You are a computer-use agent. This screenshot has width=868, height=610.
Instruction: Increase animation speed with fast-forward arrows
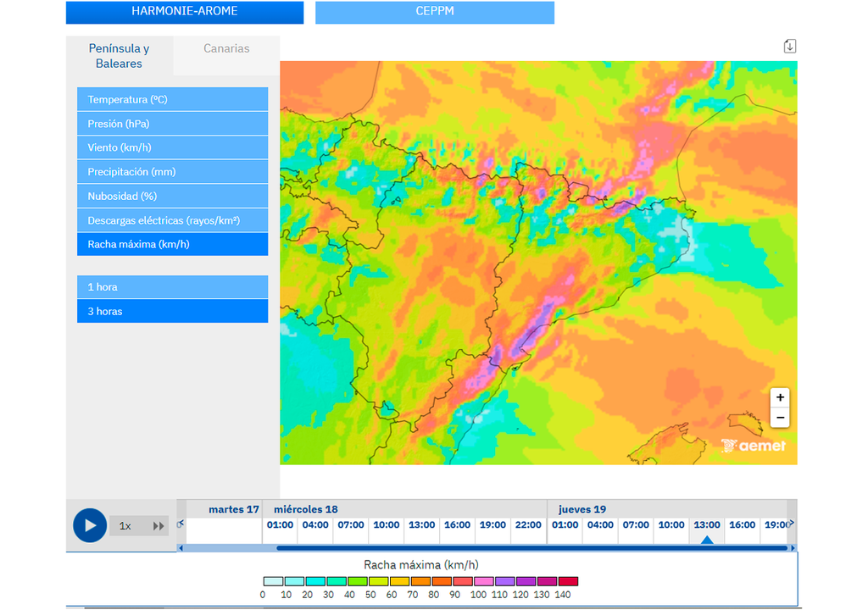click(159, 526)
